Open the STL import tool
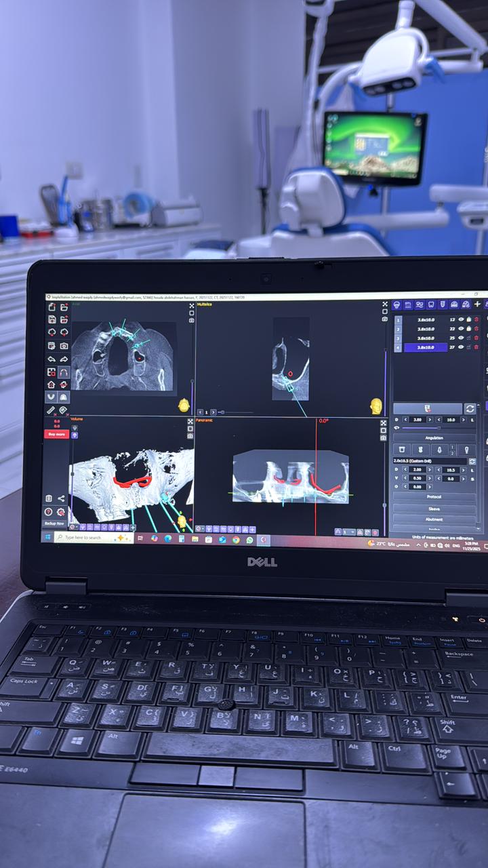The height and width of the screenshot is (868, 488). tap(408, 305)
